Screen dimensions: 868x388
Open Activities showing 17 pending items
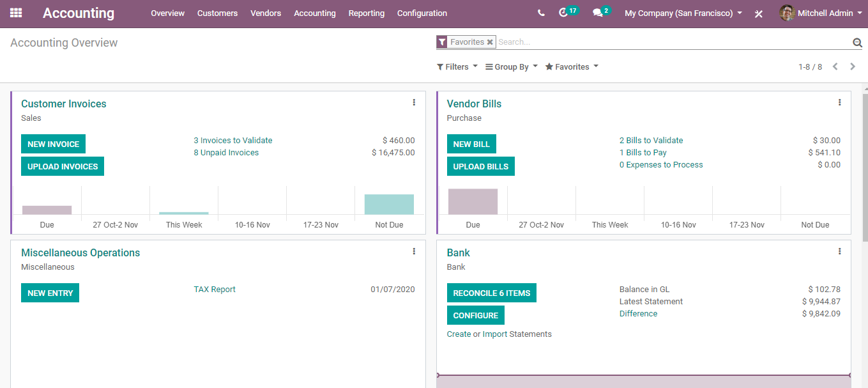(566, 13)
